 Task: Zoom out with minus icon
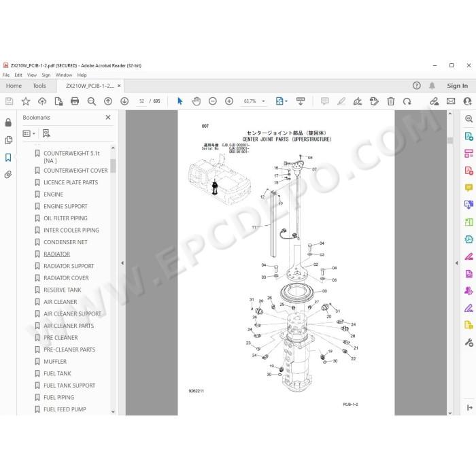(x=213, y=101)
